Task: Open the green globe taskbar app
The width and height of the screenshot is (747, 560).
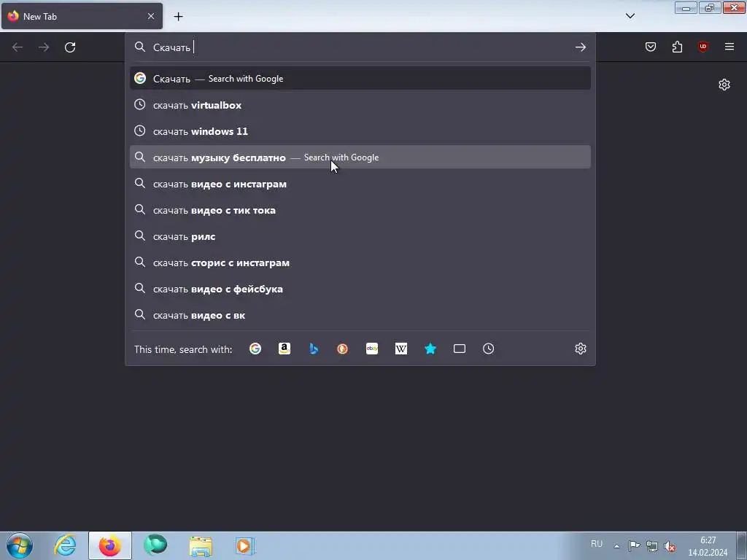Action: tap(155, 545)
